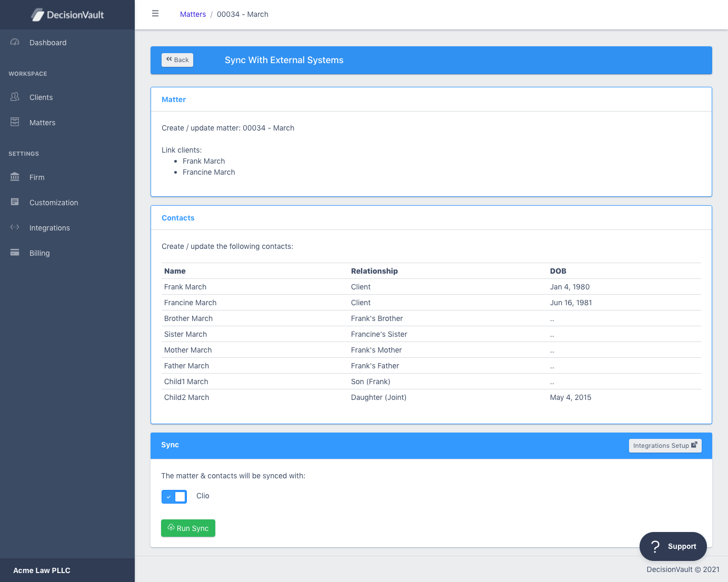The width and height of the screenshot is (728, 582).
Task: Click the Clients people icon
Action: coord(15,97)
